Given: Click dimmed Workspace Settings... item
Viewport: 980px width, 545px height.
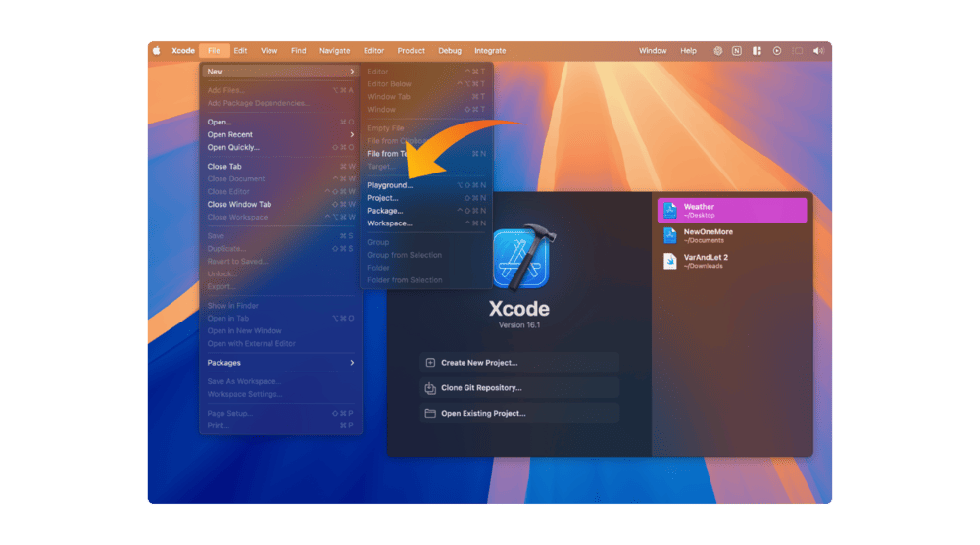Looking at the screenshot, I should 280,394.
